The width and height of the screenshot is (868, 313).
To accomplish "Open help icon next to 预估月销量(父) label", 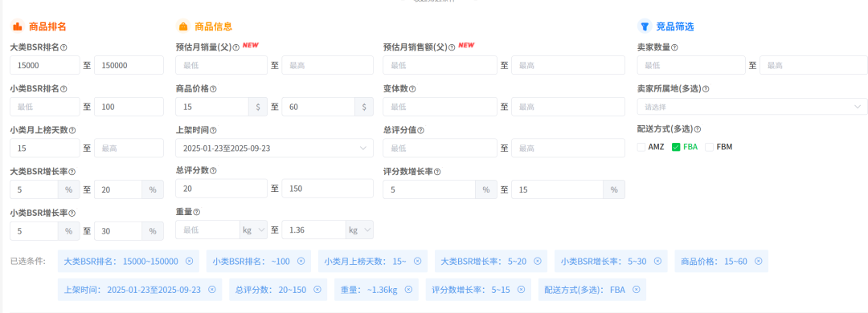I will (x=236, y=47).
